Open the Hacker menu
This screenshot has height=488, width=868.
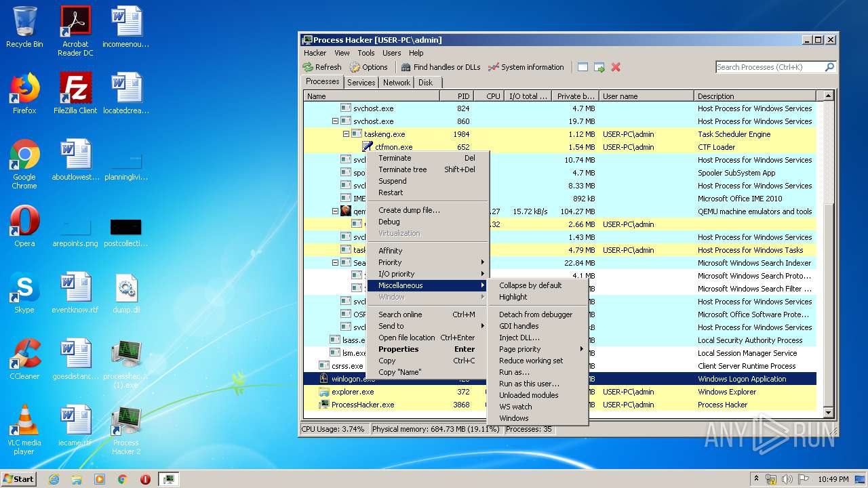point(315,53)
